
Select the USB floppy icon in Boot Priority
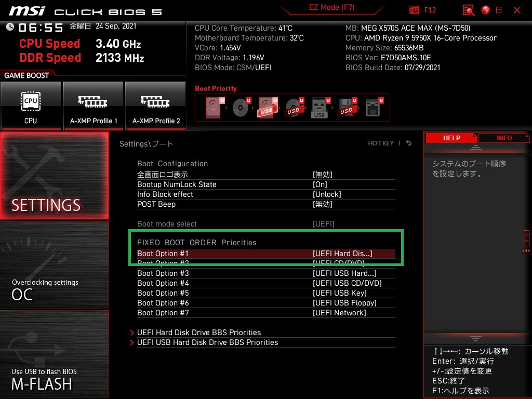pos(346,108)
